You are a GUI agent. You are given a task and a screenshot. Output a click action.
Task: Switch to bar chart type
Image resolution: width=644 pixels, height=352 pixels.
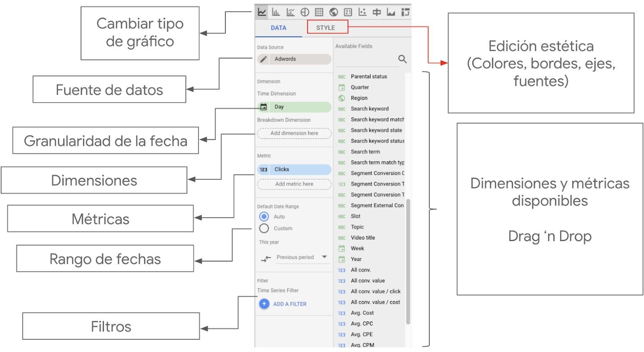point(276,12)
